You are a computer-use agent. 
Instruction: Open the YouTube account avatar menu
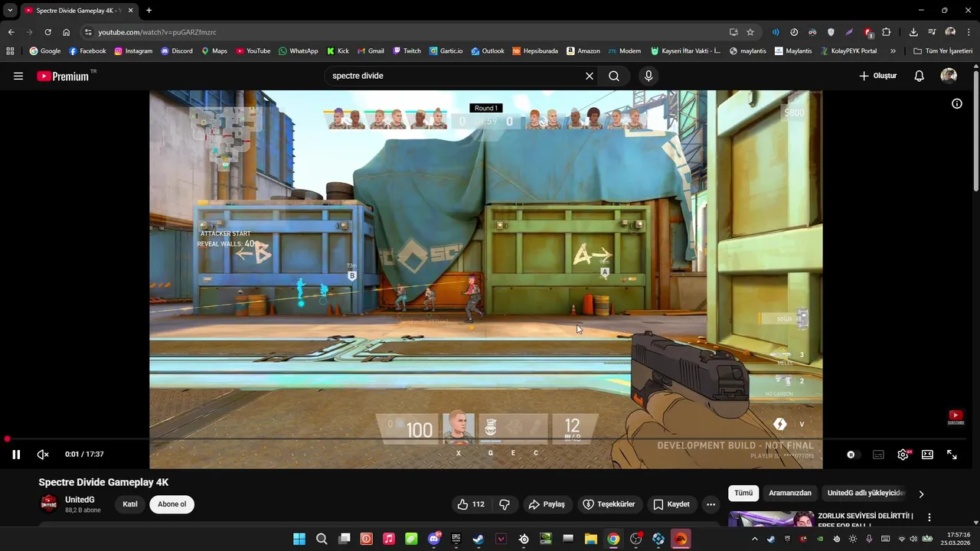point(949,76)
